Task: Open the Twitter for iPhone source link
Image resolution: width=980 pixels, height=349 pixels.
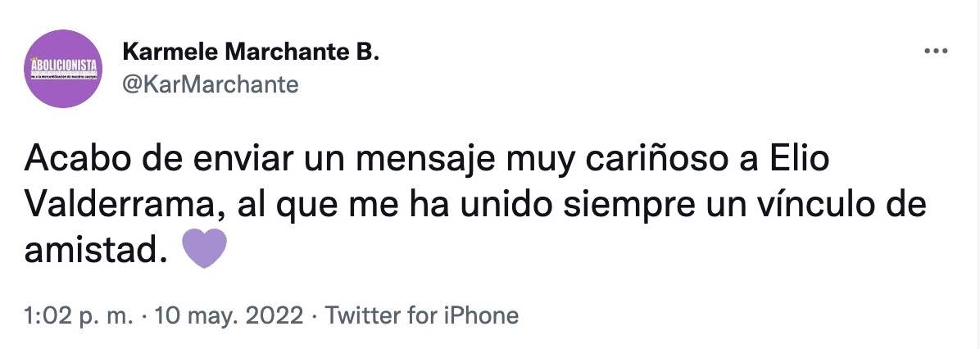Action: pos(422,316)
